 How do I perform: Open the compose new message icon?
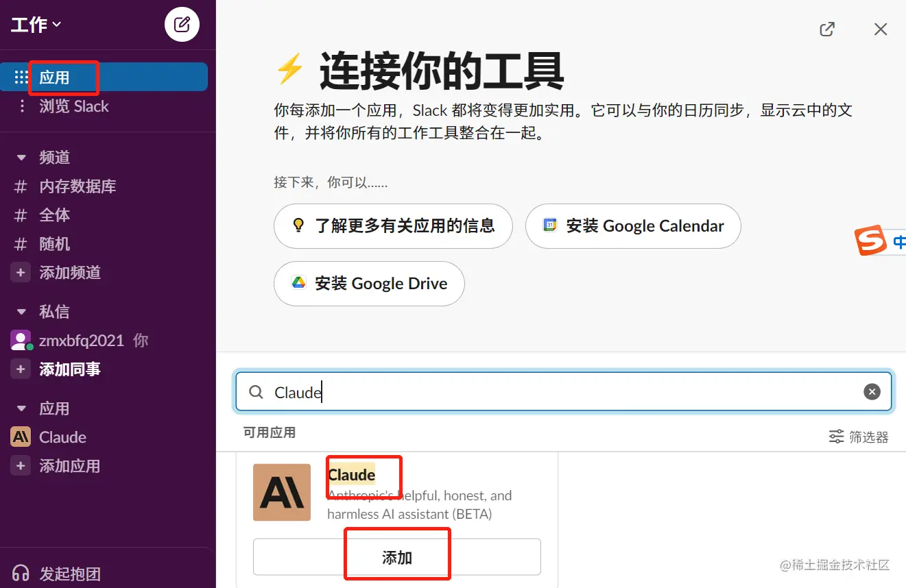182,25
